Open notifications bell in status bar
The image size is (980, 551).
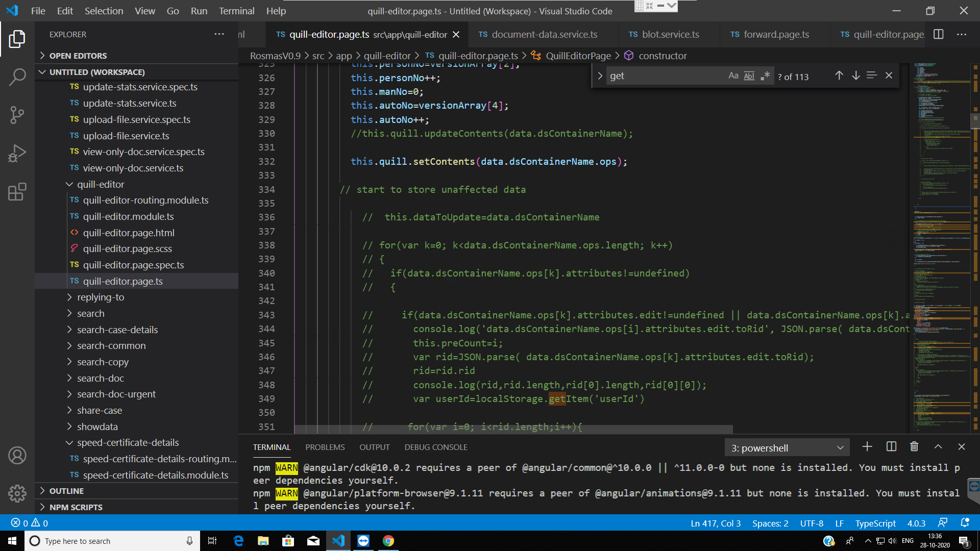point(965,523)
